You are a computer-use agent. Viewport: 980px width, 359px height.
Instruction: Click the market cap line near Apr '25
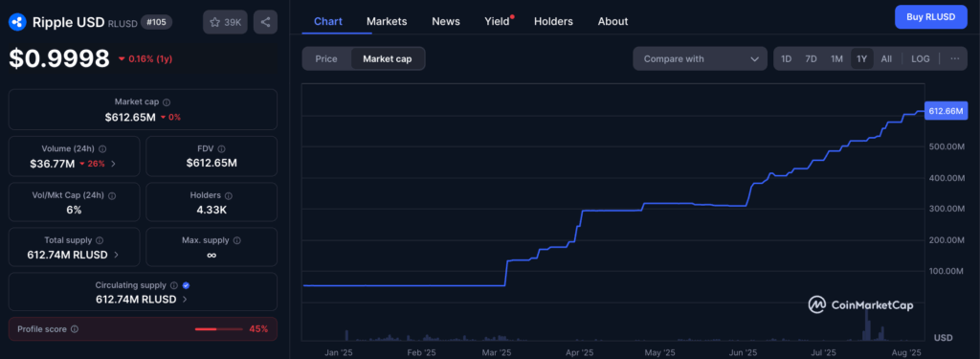[580, 219]
